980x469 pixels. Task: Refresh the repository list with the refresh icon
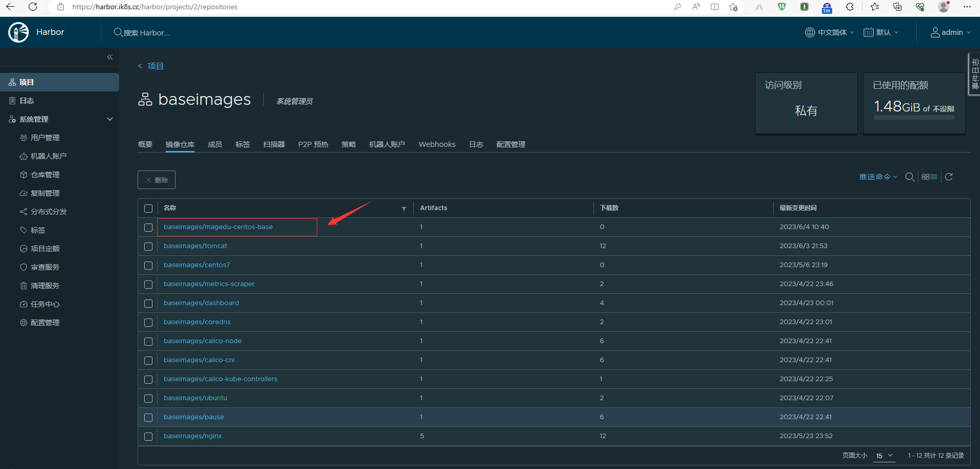click(x=949, y=177)
